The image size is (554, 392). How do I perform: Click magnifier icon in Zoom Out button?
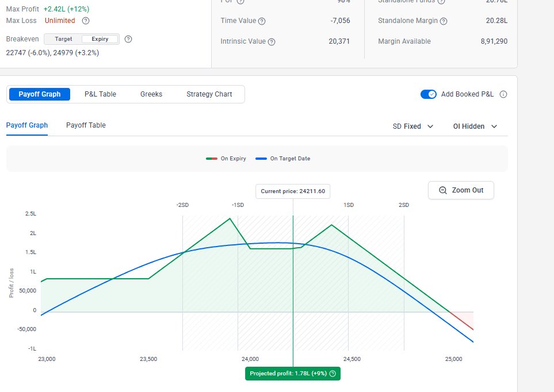[x=443, y=190]
